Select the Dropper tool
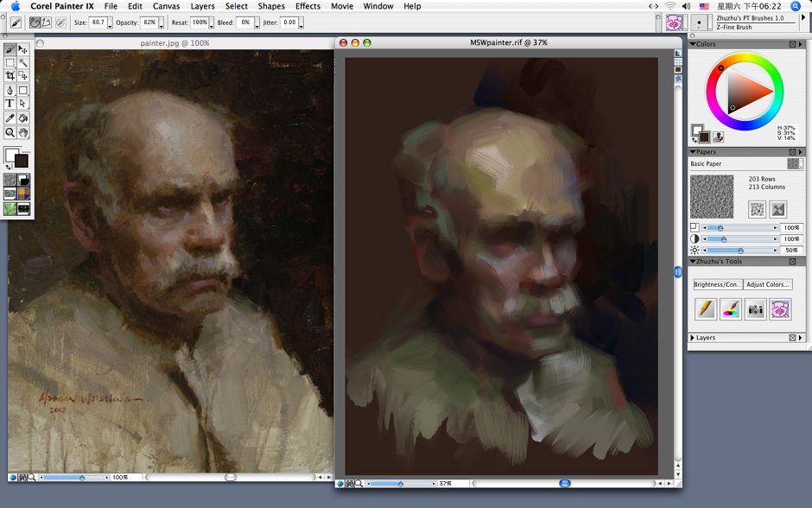 (10, 118)
